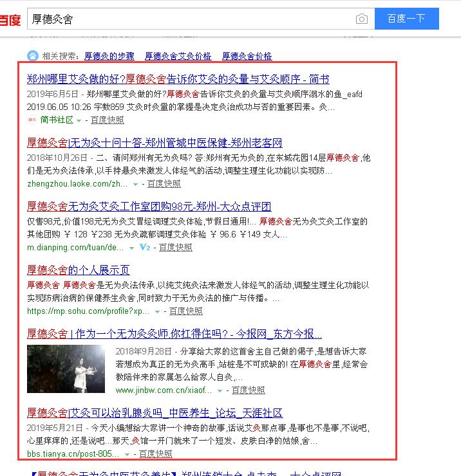Open related search 厚德灸舍艾灸价格

pos(178,56)
